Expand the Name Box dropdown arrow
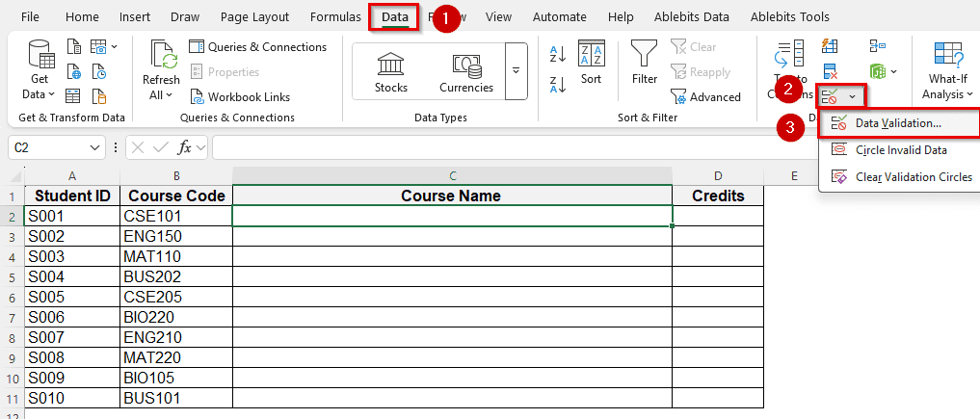Screen dimensions: 980x419 click(x=95, y=148)
